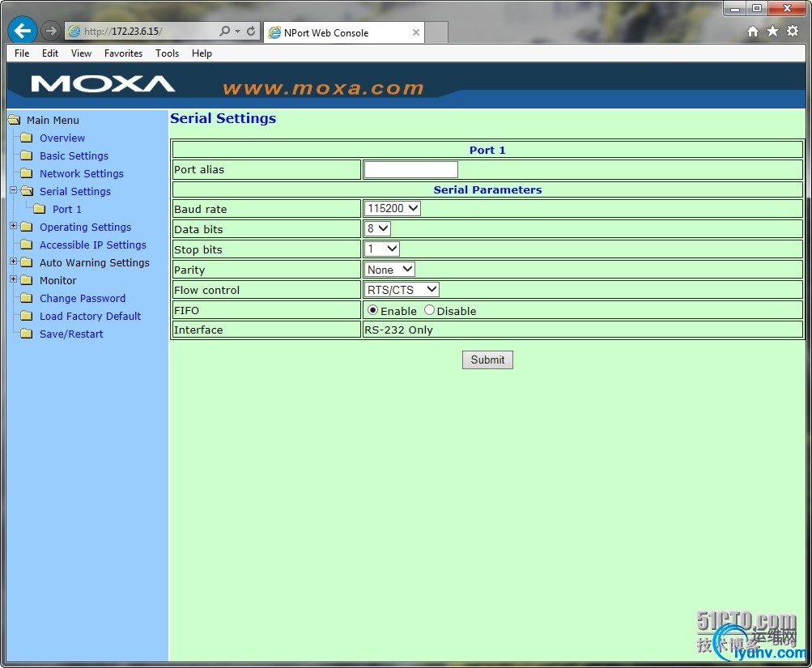The width and height of the screenshot is (812, 668).
Task: Open the Tools menu
Action: click(167, 53)
